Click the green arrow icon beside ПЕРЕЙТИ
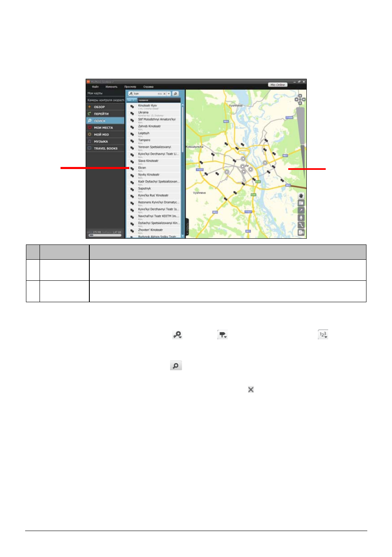The image size is (392, 557). 89,114
